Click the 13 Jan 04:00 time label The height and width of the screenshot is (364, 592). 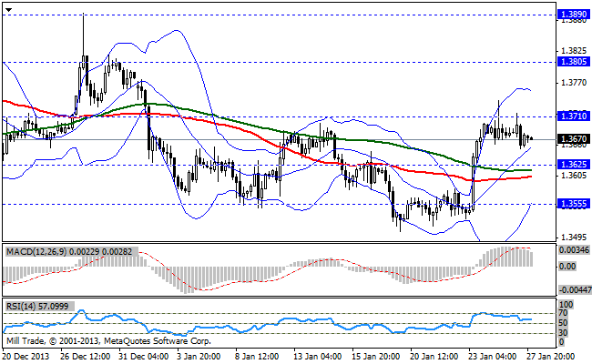(x=318, y=357)
